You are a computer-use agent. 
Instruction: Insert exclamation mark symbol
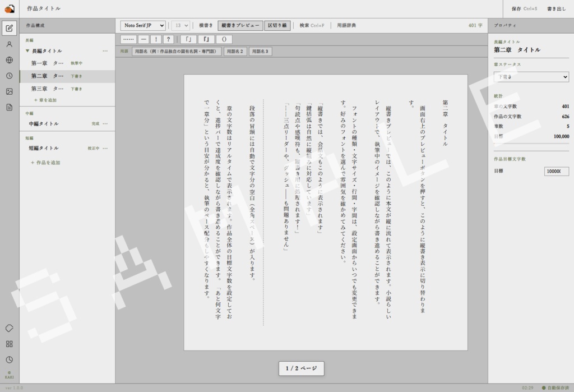coord(156,39)
